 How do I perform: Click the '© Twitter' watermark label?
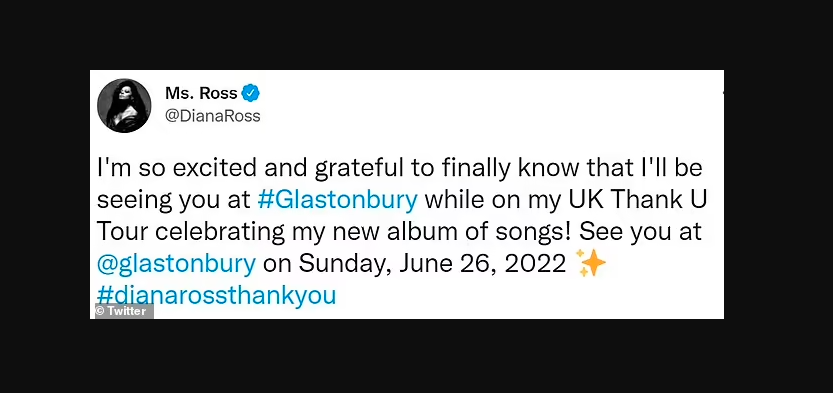124,311
